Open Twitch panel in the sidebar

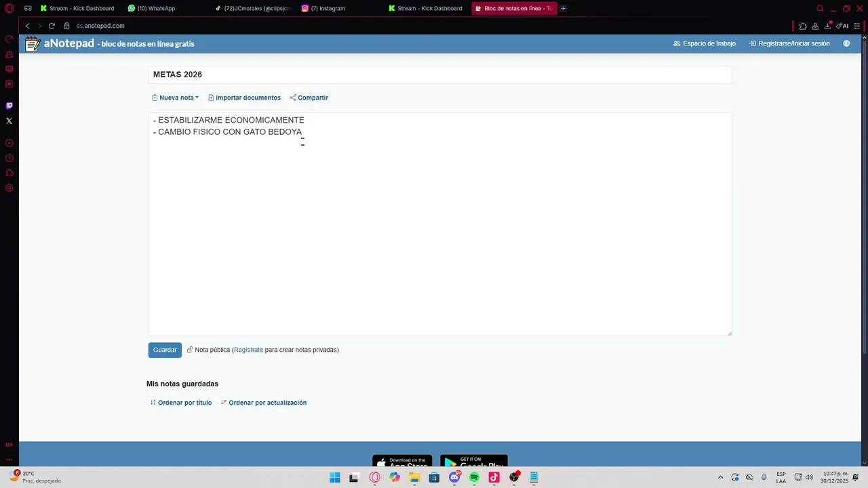click(9, 106)
